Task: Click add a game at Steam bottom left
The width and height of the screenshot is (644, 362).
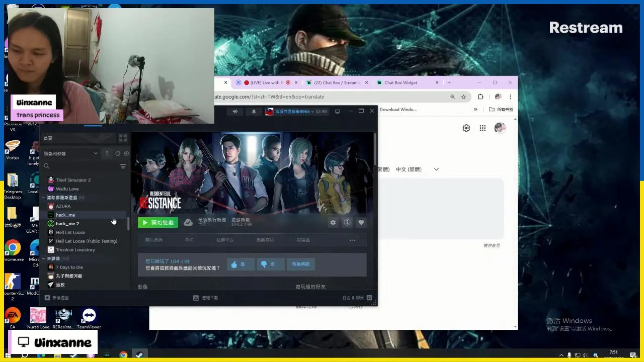Action: 57,298
